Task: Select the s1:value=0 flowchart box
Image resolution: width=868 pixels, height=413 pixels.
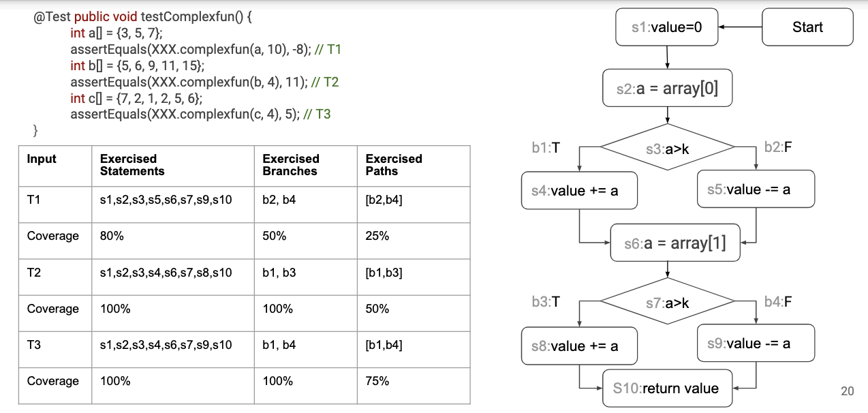Action: [667, 27]
